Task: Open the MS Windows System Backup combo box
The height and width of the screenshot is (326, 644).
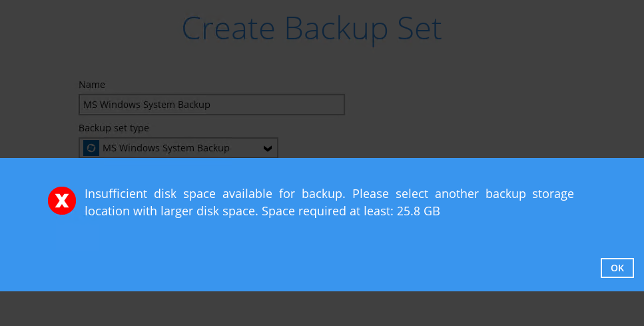Action: [x=178, y=148]
